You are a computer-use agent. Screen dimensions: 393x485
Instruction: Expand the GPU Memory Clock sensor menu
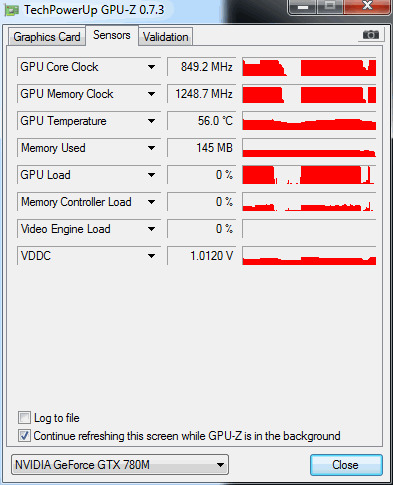pyautogui.click(x=151, y=94)
